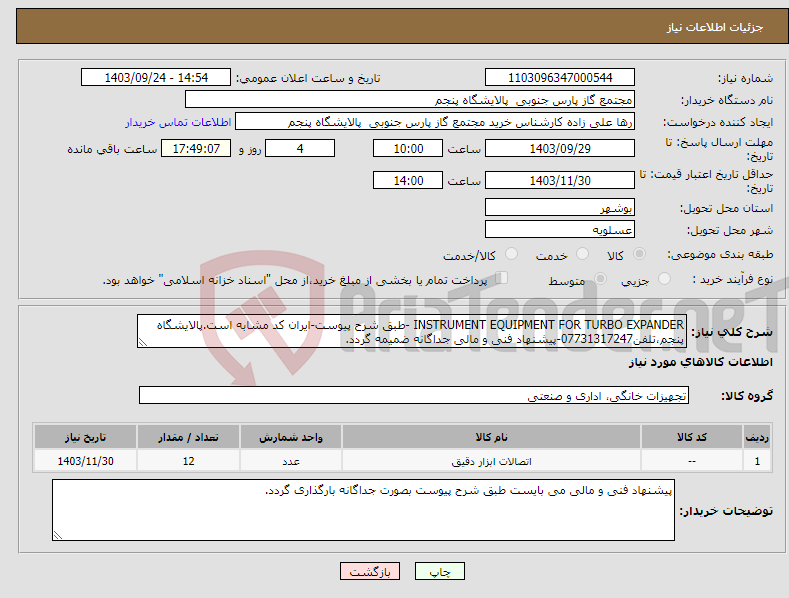789x598 pixels.
Task: Click the بازگشت (back) button
Action: 370,571
